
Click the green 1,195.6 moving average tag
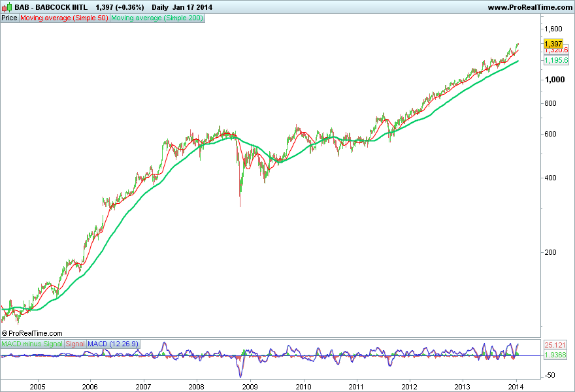tap(556, 60)
